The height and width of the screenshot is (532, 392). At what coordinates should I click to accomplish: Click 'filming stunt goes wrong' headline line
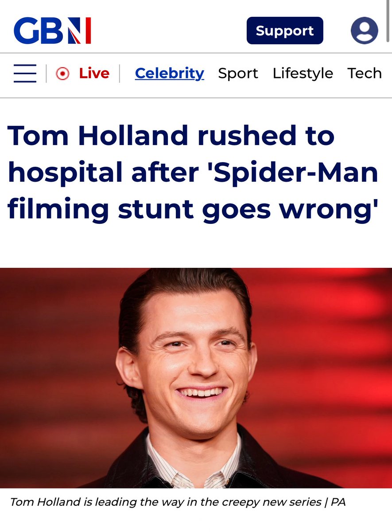click(x=192, y=209)
